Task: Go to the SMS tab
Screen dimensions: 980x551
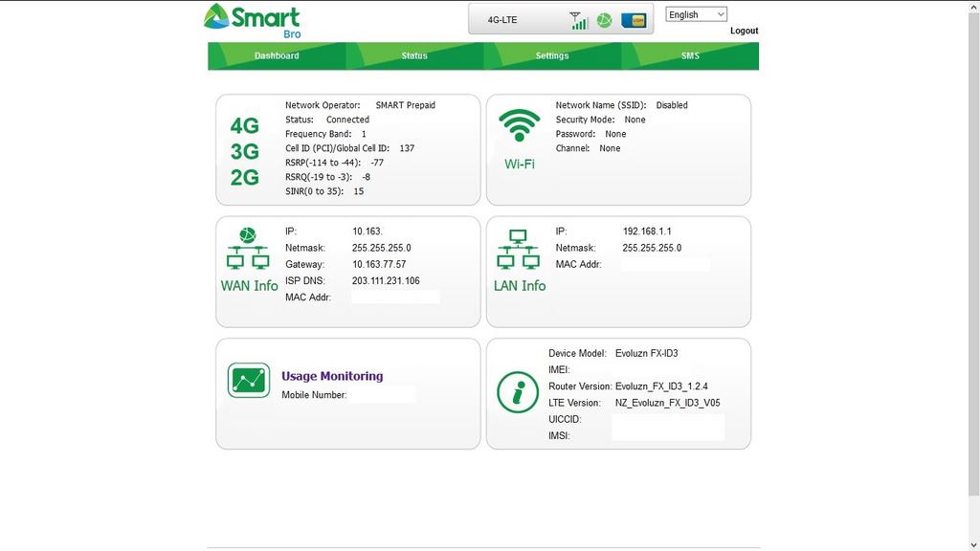Action: point(690,55)
